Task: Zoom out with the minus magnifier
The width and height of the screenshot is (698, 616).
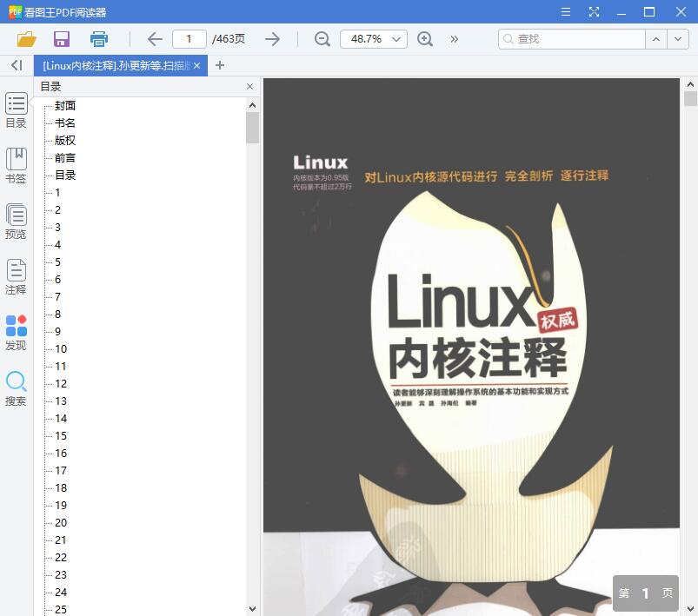Action: coord(322,39)
